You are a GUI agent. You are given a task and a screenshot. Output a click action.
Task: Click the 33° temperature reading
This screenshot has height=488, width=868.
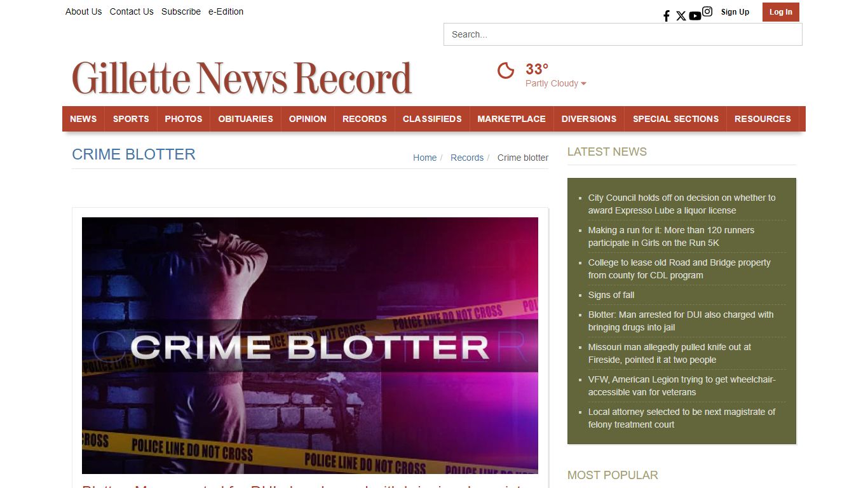(x=537, y=69)
